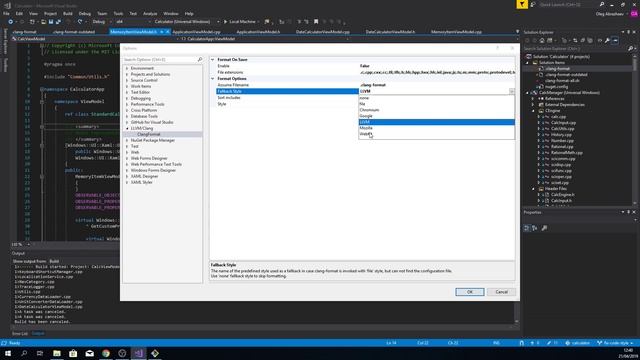Expand Text Editor options node

click(x=127, y=92)
